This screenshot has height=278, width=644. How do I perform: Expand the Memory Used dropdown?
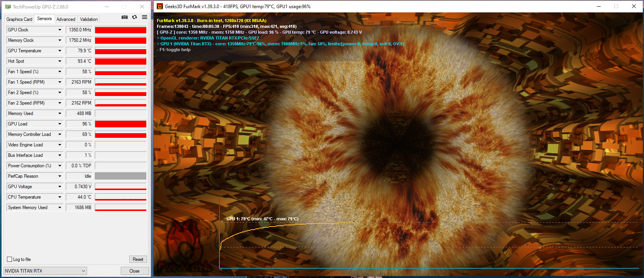click(60, 113)
